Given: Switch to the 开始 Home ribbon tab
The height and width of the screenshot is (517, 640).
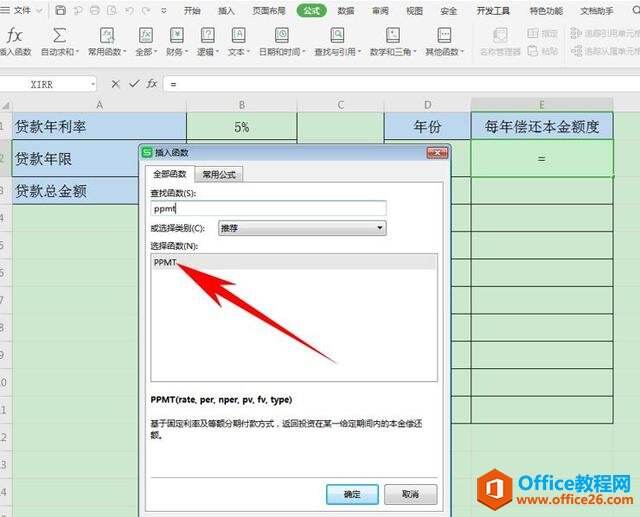Looking at the screenshot, I should (192, 11).
